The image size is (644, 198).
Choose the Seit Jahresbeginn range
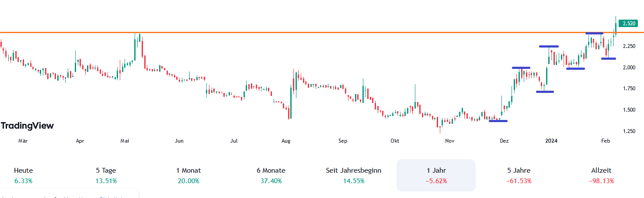[354, 175]
